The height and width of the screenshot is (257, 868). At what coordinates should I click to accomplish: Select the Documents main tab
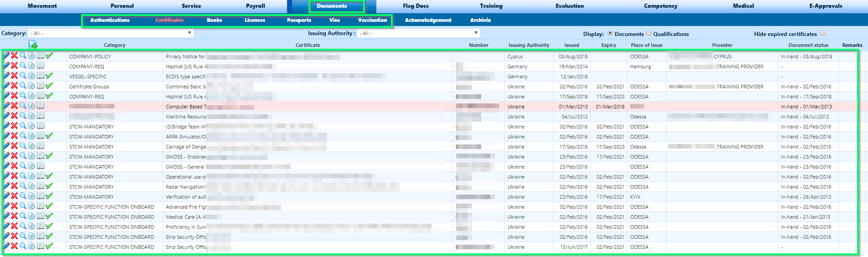pyautogui.click(x=332, y=6)
